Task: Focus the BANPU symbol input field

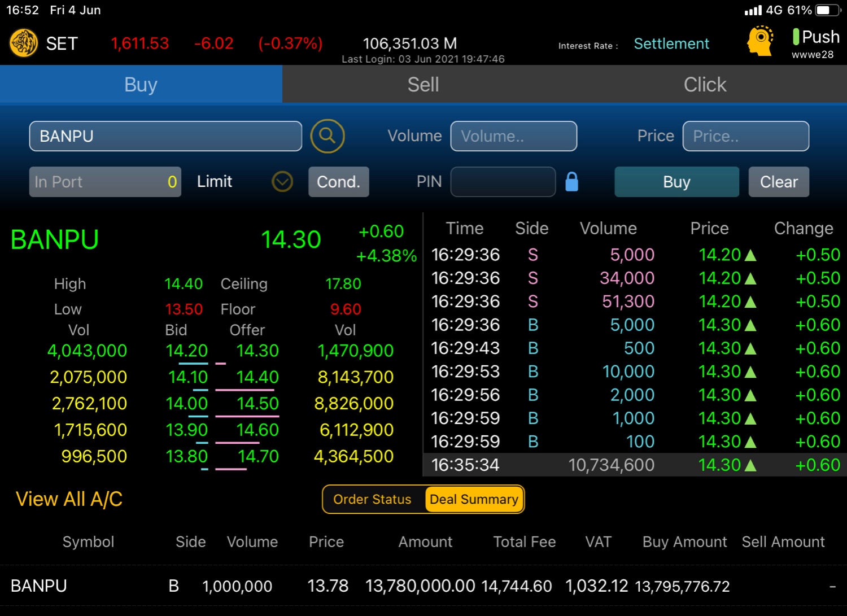Action: (x=165, y=136)
